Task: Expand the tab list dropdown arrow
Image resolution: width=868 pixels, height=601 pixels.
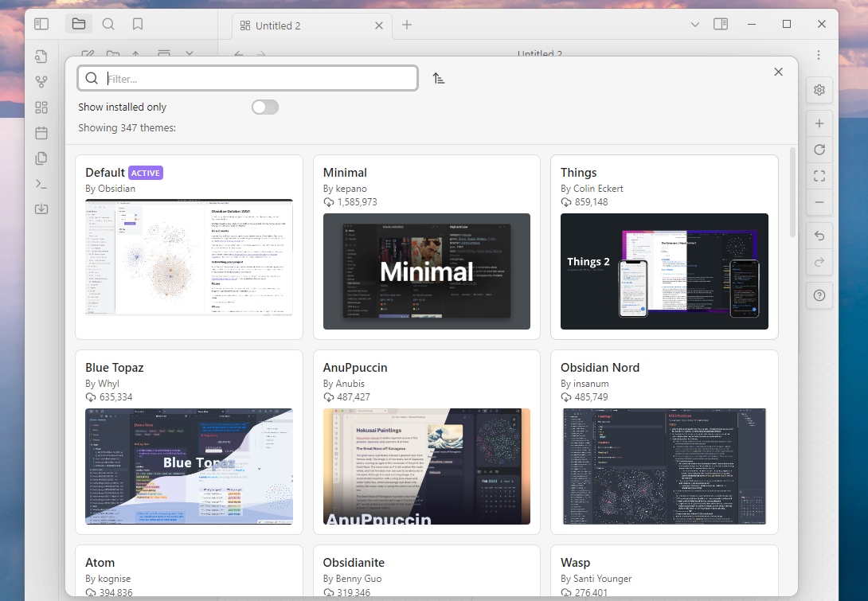Action: tap(695, 25)
